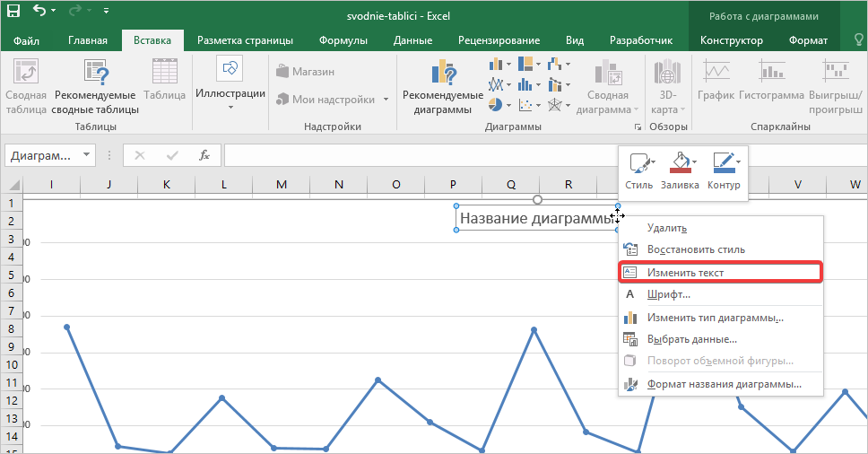Click the Insert Function fx icon
Viewport: 868px width, 454px height.
coord(204,155)
